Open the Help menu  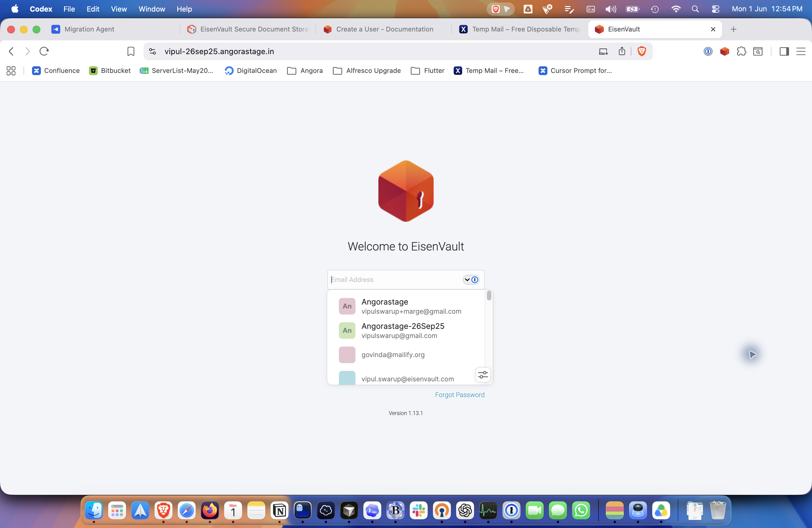(x=184, y=9)
